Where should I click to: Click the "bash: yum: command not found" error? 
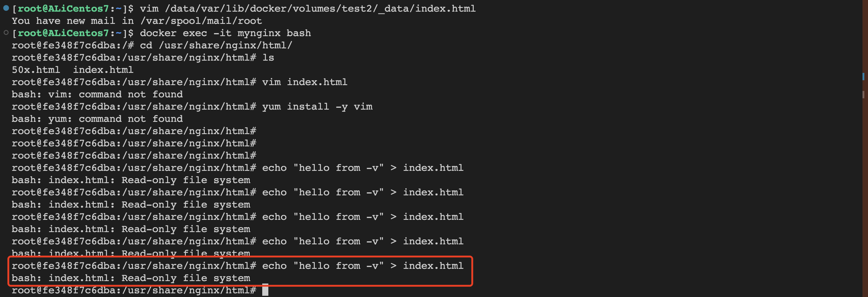point(97,119)
